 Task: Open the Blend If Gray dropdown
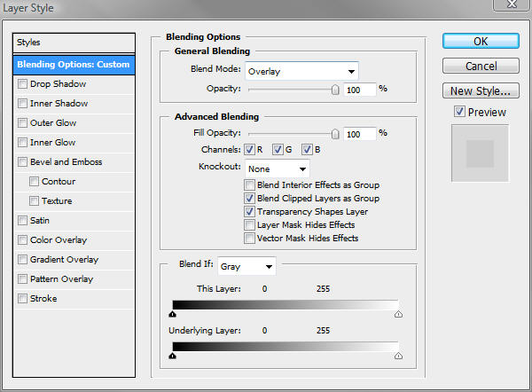point(246,266)
